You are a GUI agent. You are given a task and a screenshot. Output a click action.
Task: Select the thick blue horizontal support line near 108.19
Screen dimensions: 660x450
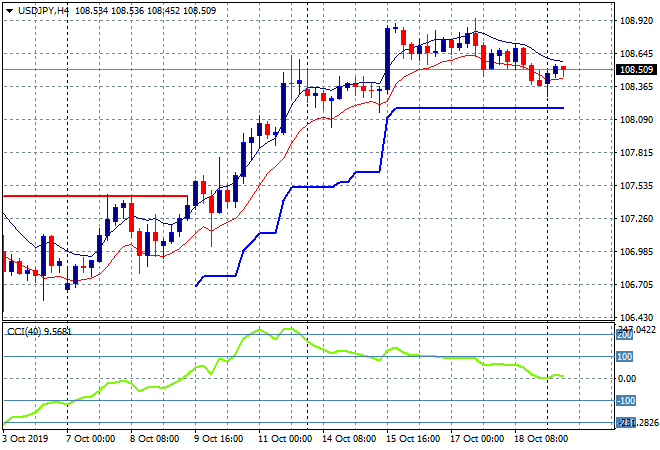[x=480, y=108]
